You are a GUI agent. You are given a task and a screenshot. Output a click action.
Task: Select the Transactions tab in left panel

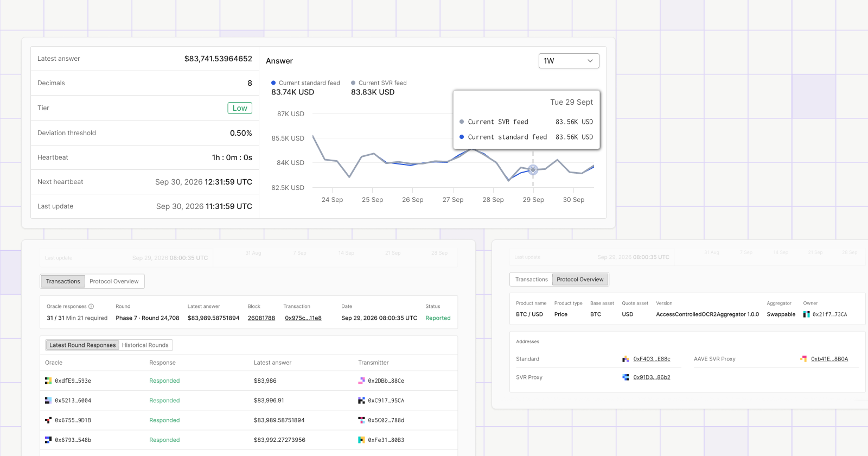63,281
